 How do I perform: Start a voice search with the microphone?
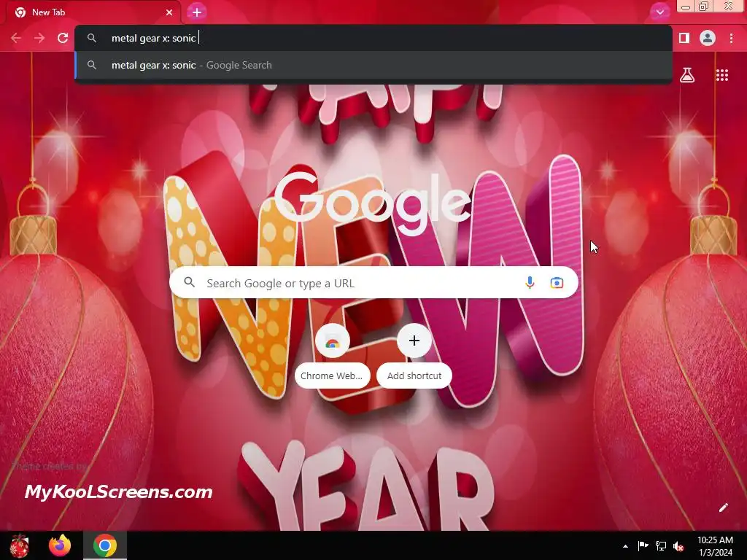coord(530,283)
